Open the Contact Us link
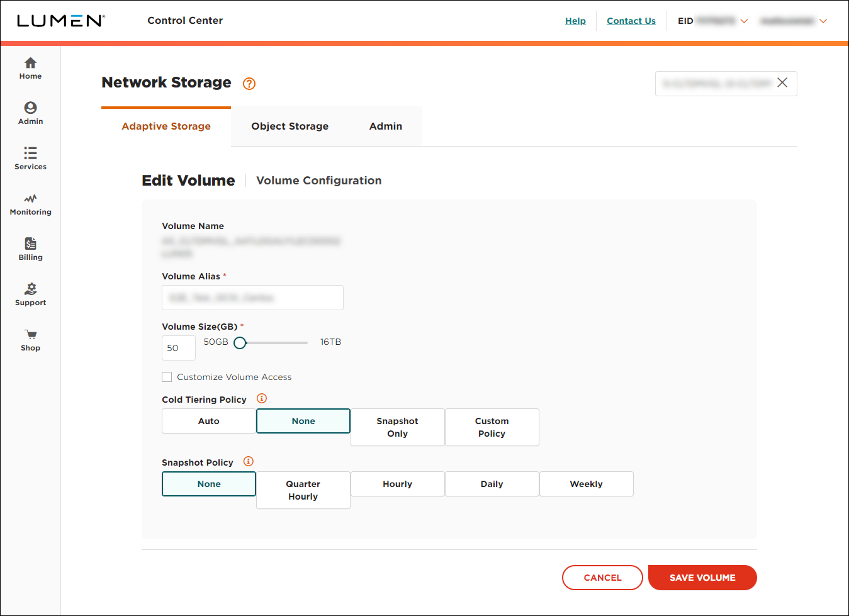849x616 pixels. [631, 21]
